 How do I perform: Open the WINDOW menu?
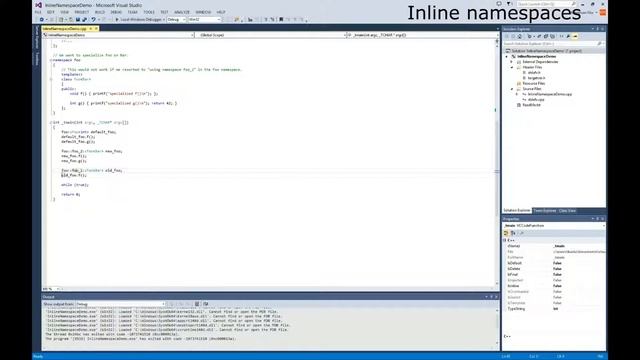[x=203, y=12]
